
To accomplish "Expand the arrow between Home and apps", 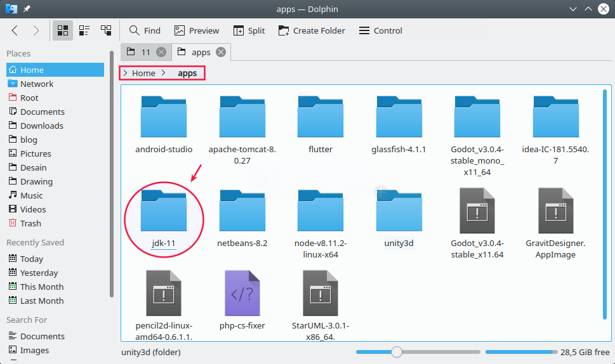I will (x=164, y=73).
